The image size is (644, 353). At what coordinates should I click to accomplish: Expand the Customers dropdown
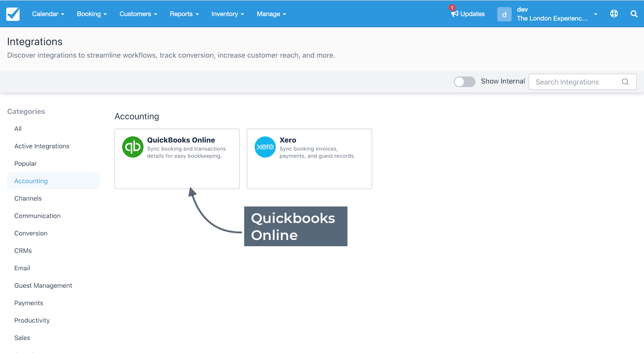138,14
